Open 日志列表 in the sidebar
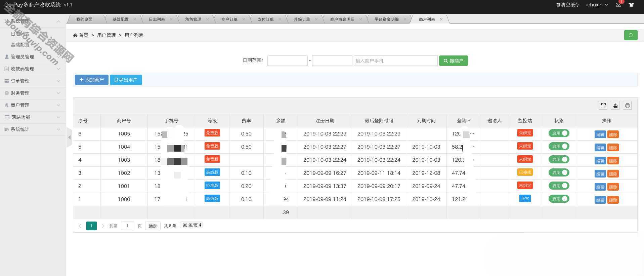The image size is (644, 276). (20, 34)
